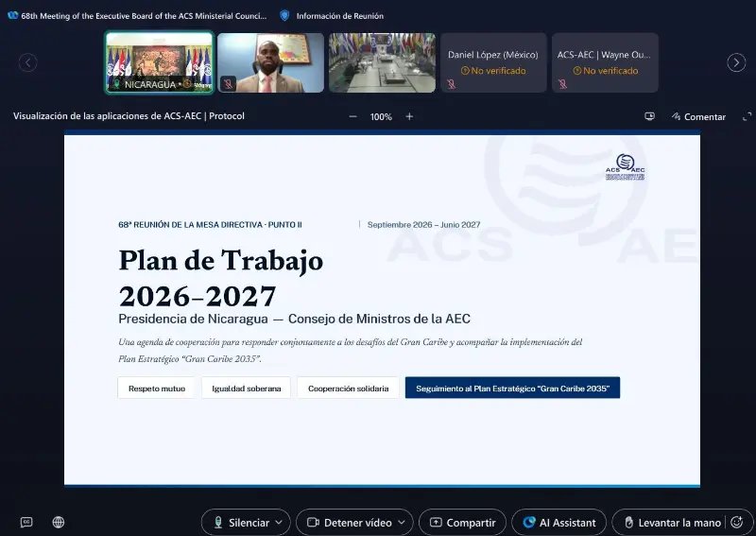Click Cooperación solidaria slide button
Image resolution: width=756 pixels, height=536 pixels.
tap(348, 389)
